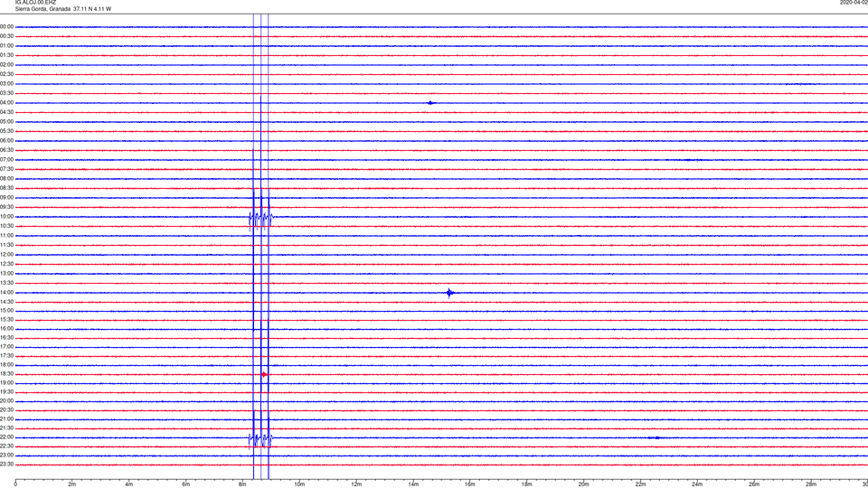Select the 23:00 trace time label
The height and width of the screenshot is (488, 868).
[6, 455]
